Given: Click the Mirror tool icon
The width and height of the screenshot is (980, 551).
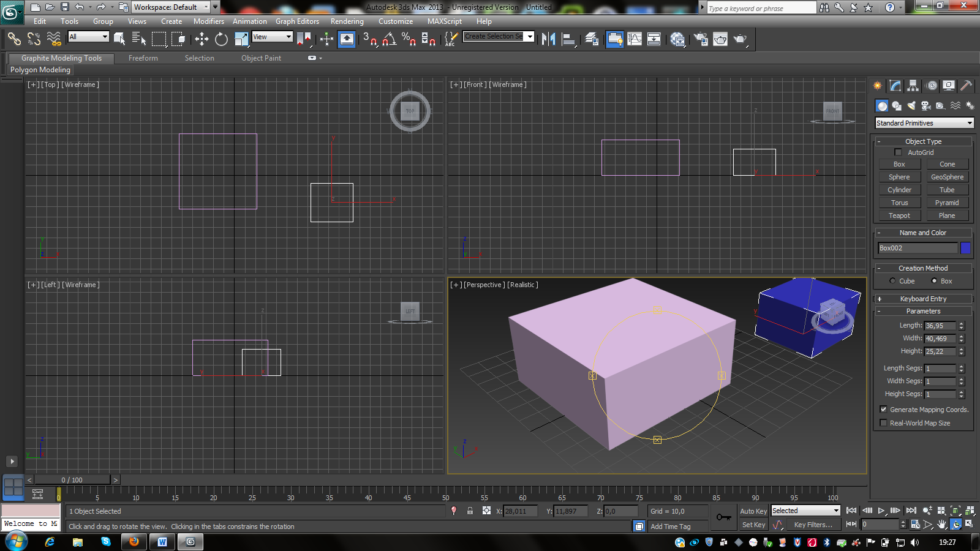Looking at the screenshot, I should tap(548, 39).
